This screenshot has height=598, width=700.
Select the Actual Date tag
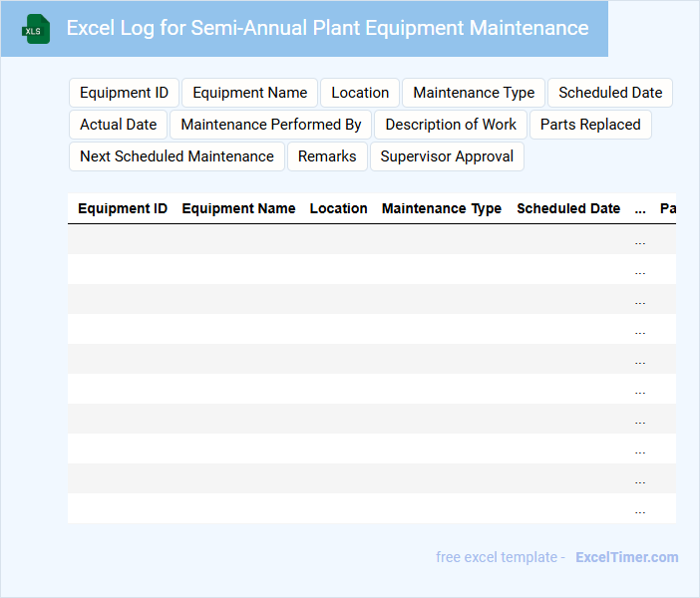(x=118, y=125)
